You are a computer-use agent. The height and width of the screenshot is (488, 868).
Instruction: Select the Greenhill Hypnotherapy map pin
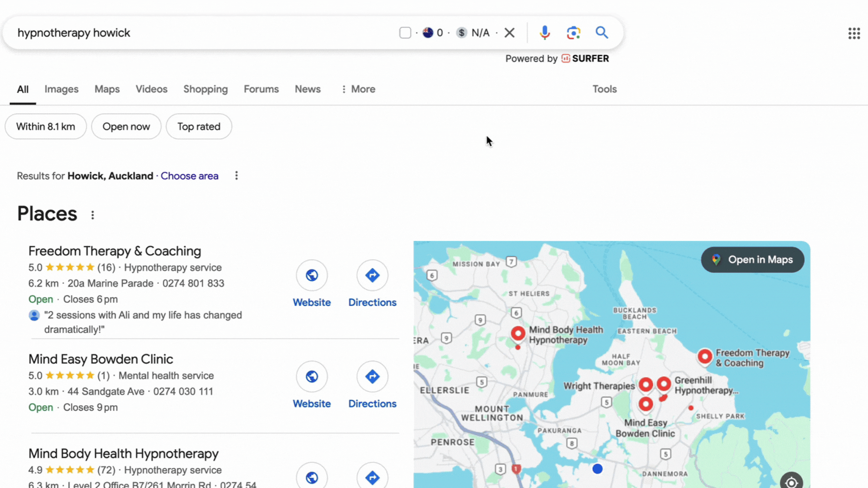(x=664, y=384)
